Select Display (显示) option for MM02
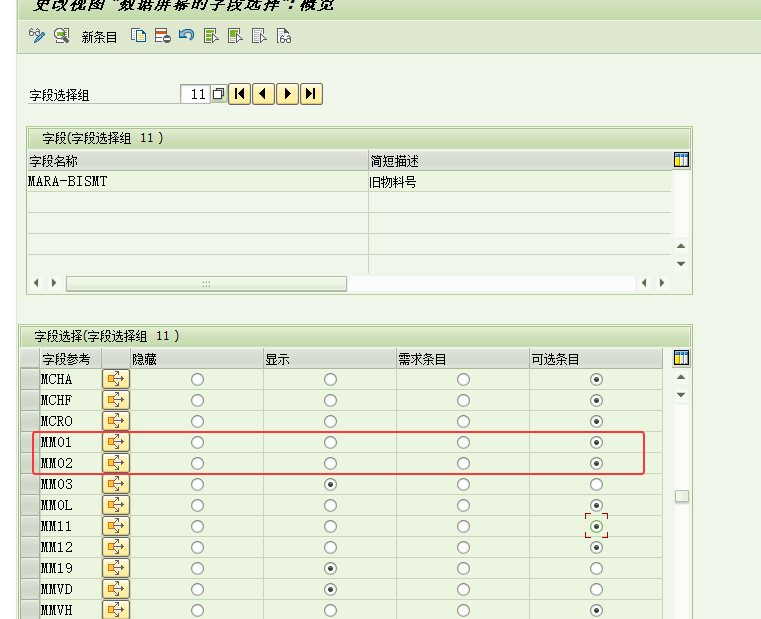The height and width of the screenshot is (619, 761). pos(330,463)
